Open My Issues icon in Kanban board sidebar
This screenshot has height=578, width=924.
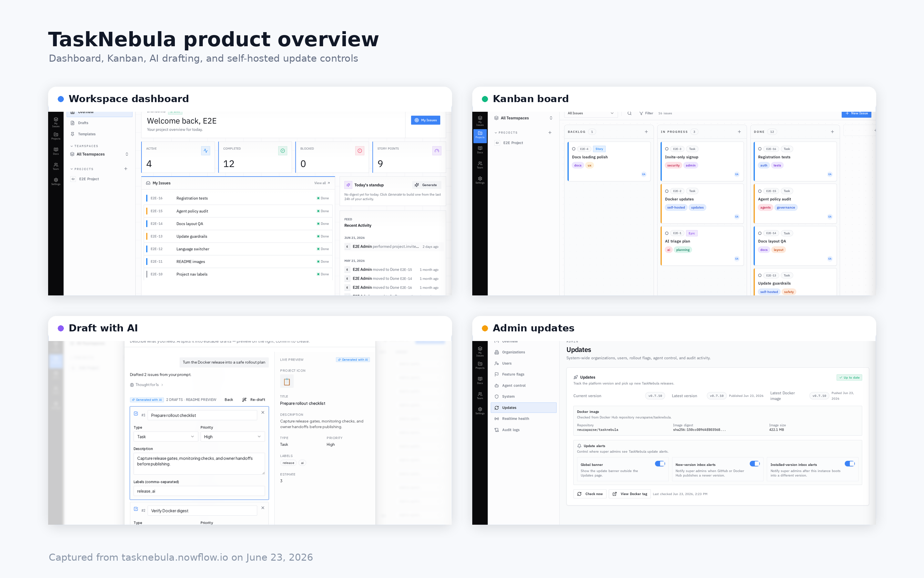tap(480, 121)
